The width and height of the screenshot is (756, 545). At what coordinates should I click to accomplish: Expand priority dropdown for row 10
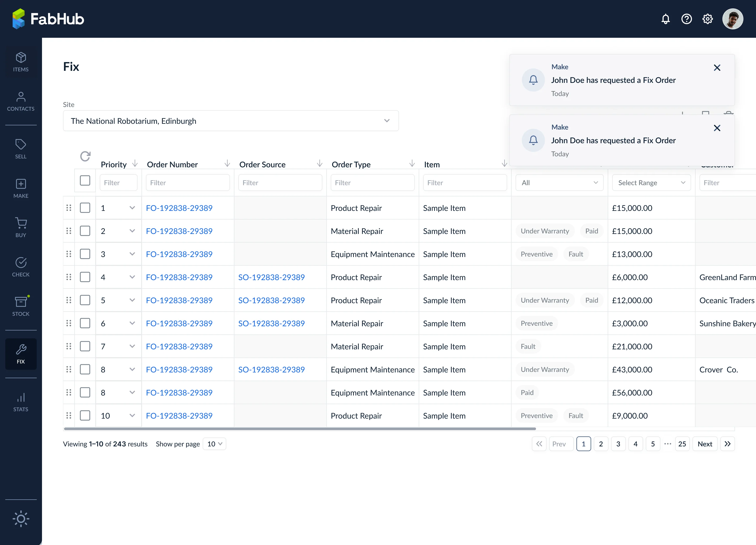(132, 416)
